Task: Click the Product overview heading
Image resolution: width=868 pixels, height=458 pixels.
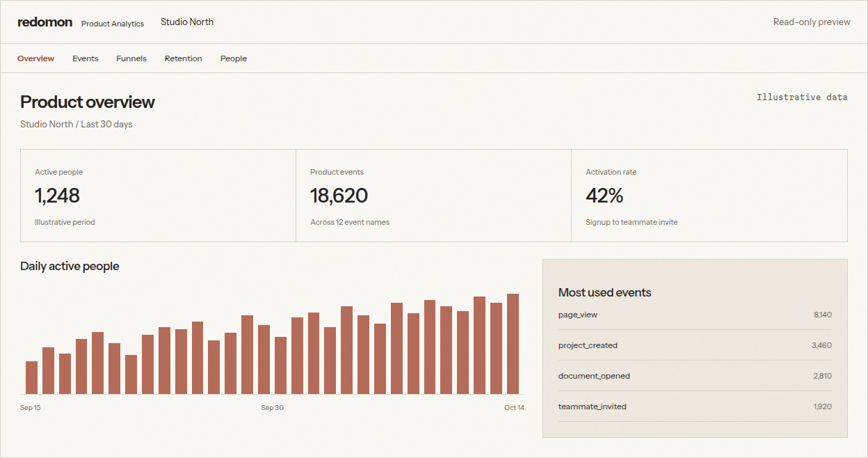Action: coord(88,102)
